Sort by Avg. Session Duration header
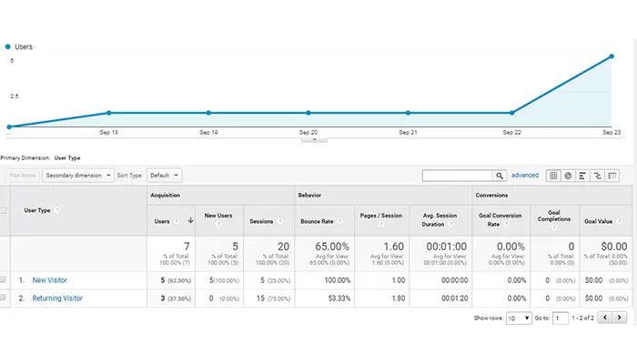637x364 pixels. point(440,220)
